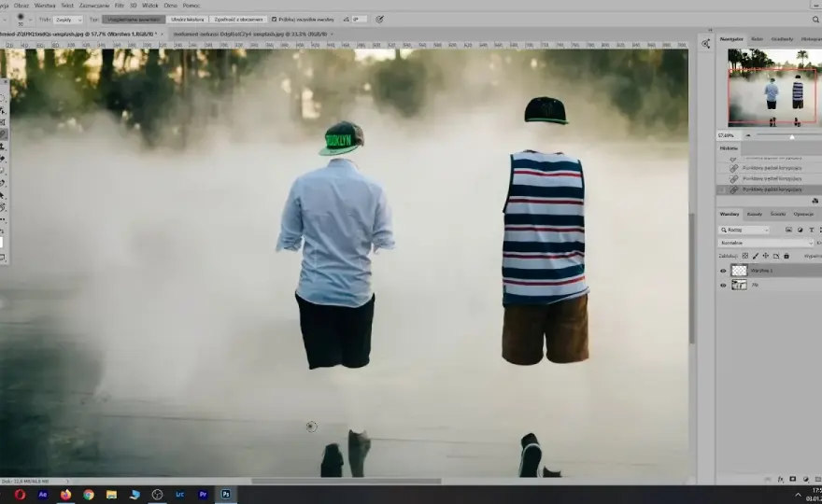
Task: Expand the panel dock double-arrow
Action: point(710,31)
